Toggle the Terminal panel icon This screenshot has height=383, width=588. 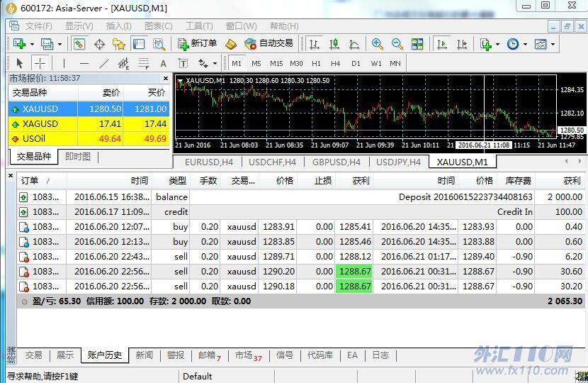tap(139, 44)
